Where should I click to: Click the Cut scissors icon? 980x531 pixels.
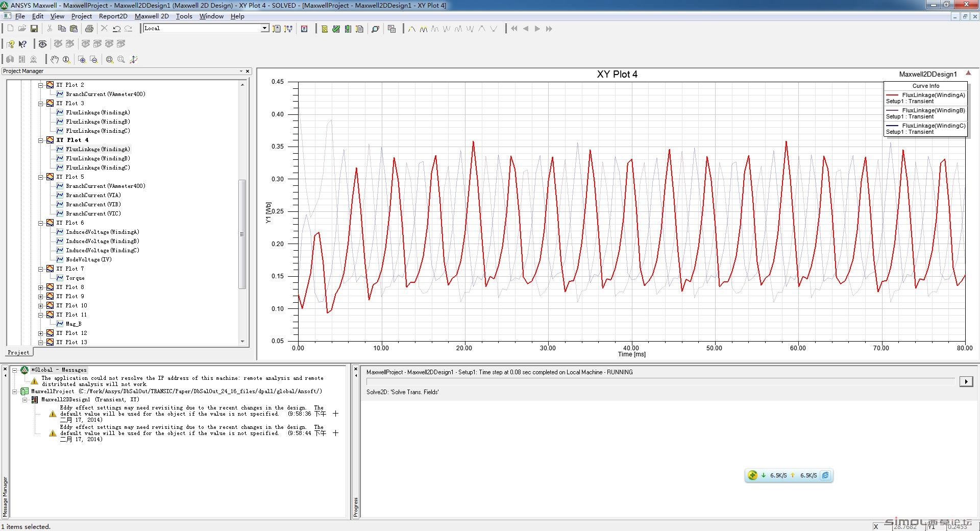50,29
